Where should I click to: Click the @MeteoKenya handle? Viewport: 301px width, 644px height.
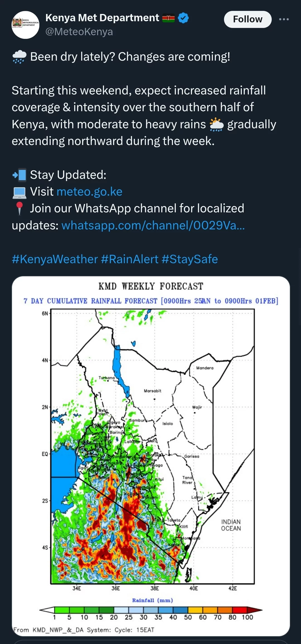[x=79, y=32]
